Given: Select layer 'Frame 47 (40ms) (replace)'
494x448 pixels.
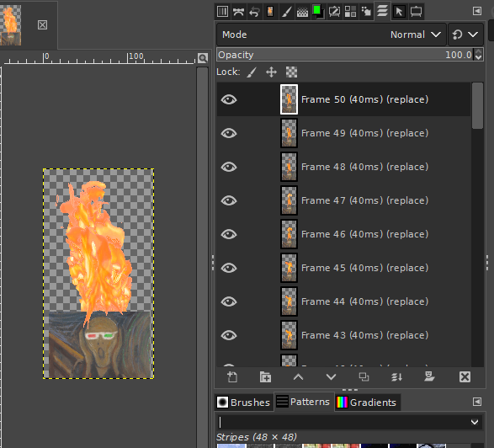Looking at the screenshot, I should coord(365,200).
